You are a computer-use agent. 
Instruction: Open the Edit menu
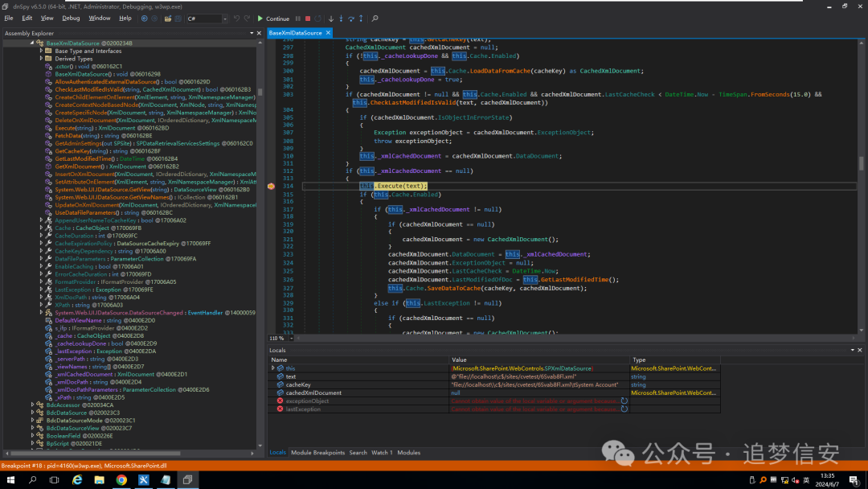coord(27,18)
